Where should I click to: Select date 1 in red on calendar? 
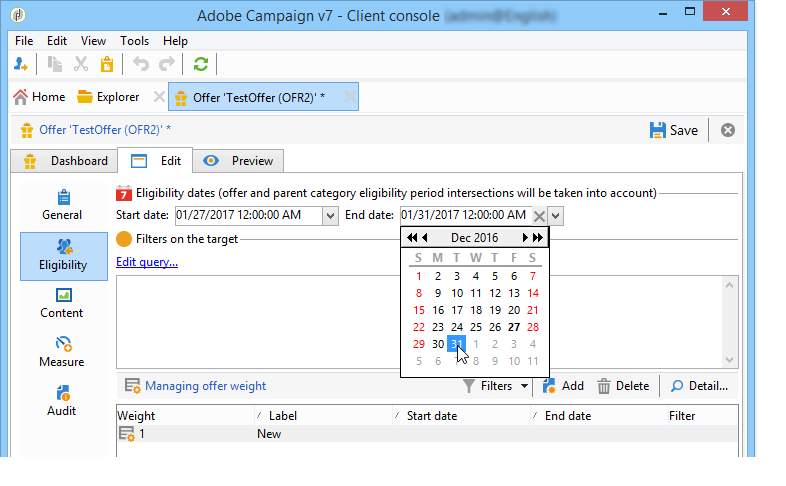point(419,276)
